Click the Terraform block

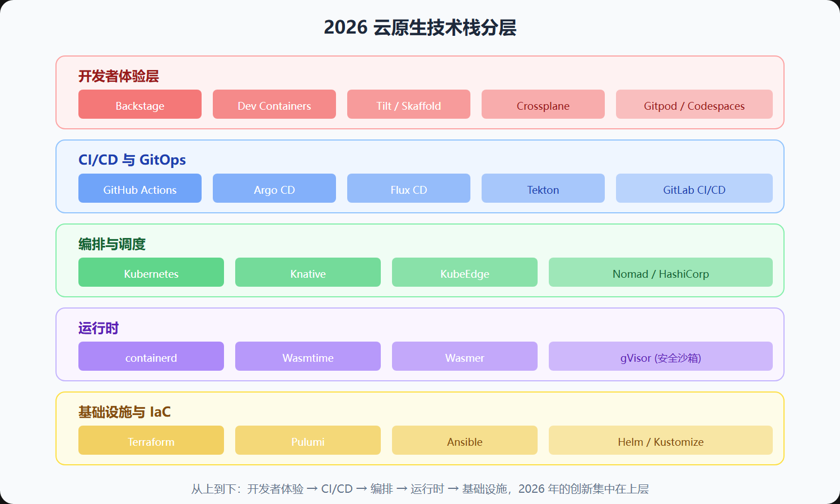click(151, 440)
